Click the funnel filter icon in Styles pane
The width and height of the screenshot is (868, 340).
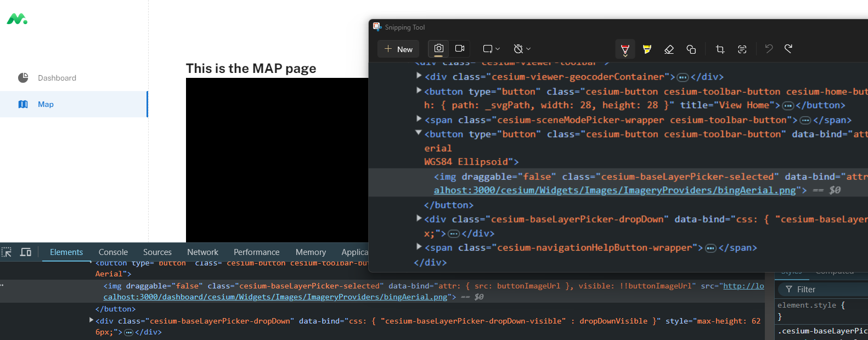[x=789, y=289]
